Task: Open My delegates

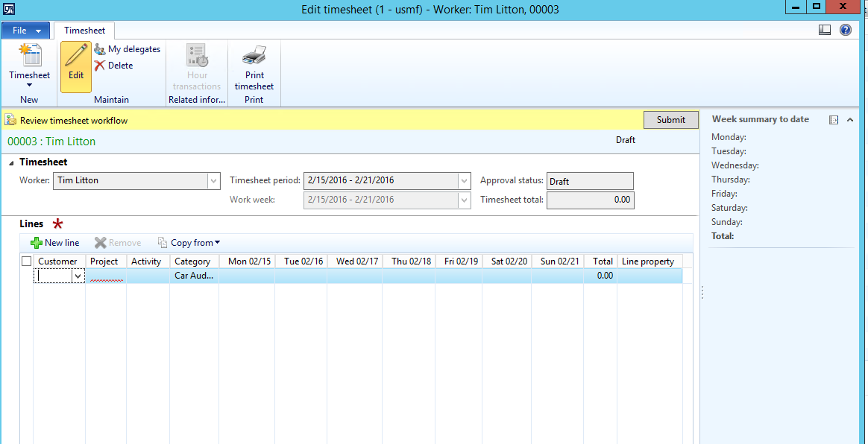Action: coord(128,49)
